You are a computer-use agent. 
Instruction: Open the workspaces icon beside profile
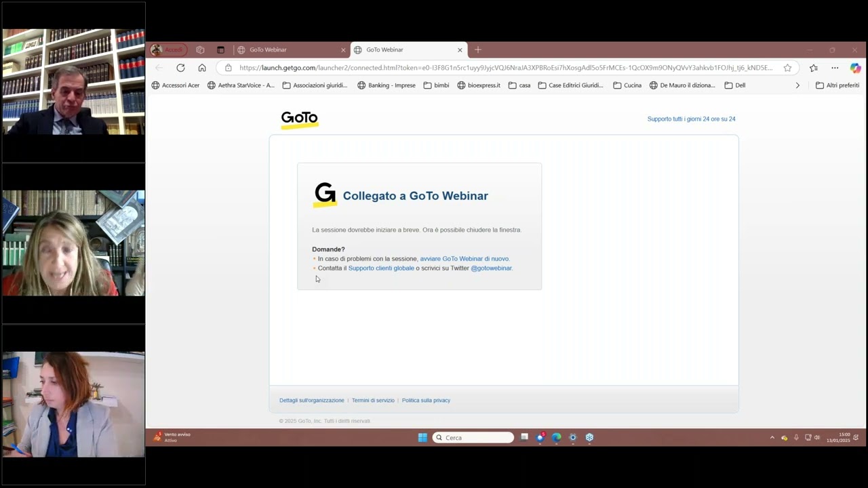click(200, 49)
